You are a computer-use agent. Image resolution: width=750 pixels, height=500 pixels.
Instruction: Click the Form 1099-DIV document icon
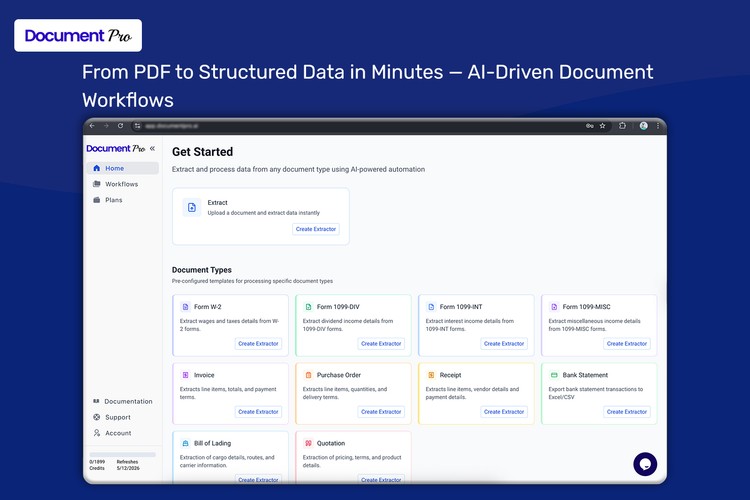coord(309,307)
